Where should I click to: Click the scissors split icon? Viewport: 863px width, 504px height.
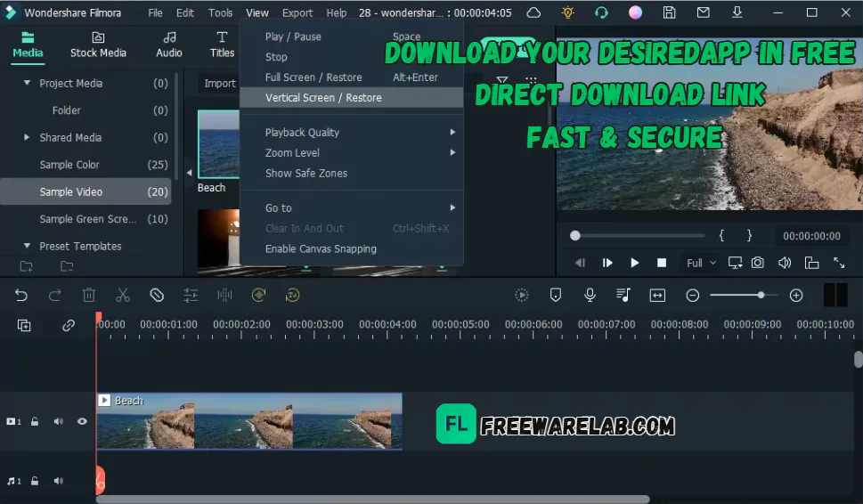[x=123, y=296]
